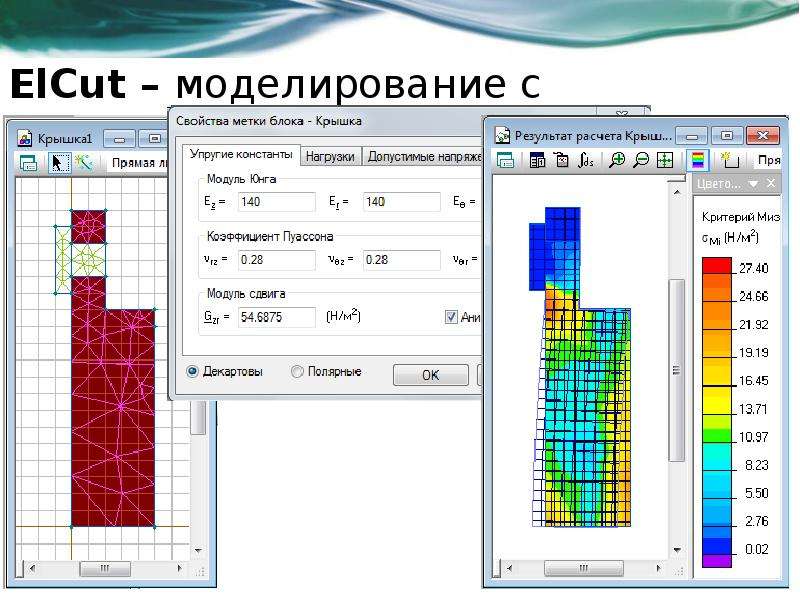Close the Цвето... legend panel

coord(771,183)
